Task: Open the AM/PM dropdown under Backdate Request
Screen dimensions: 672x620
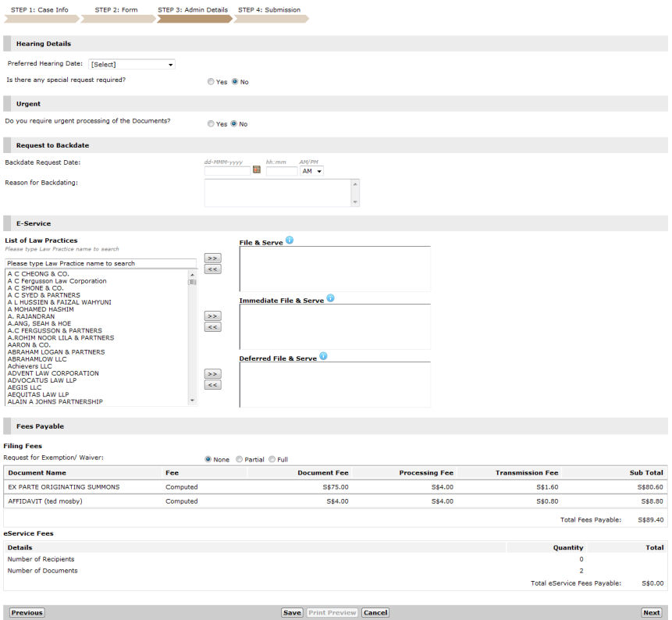Action: pyautogui.click(x=311, y=170)
